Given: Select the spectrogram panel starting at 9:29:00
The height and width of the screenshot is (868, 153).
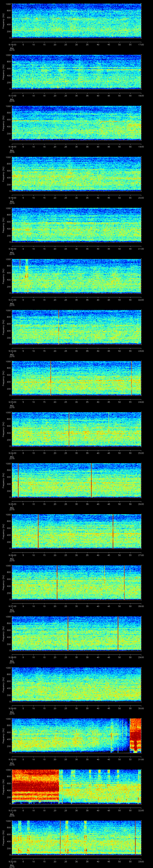Looking at the screenshot, I should click(x=77, y=685).
